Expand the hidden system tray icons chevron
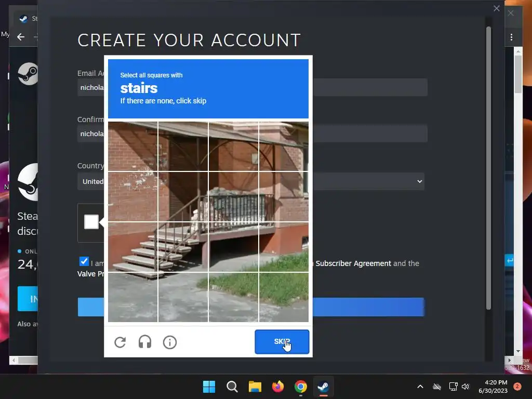 (420, 387)
